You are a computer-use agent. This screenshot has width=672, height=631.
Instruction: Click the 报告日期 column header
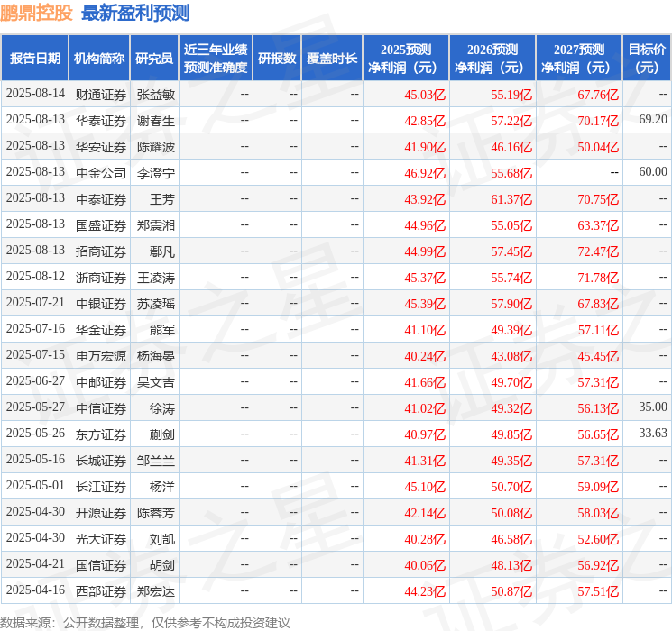tap(34, 59)
